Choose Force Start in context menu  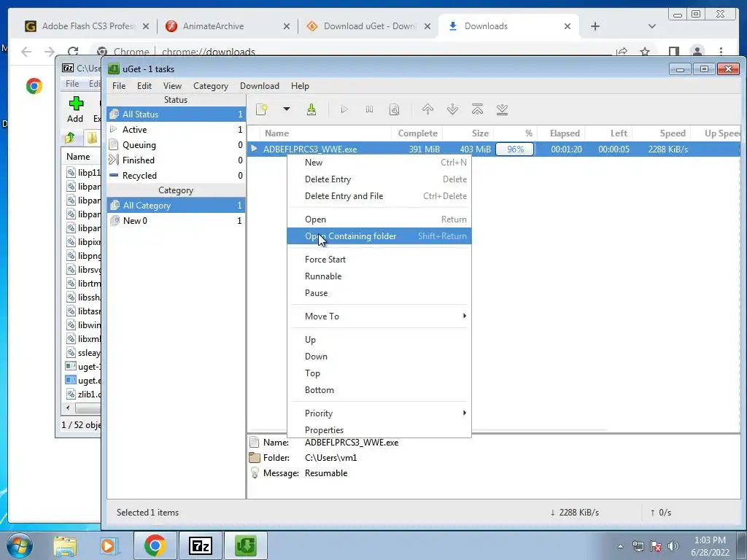click(x=379, y=259)
